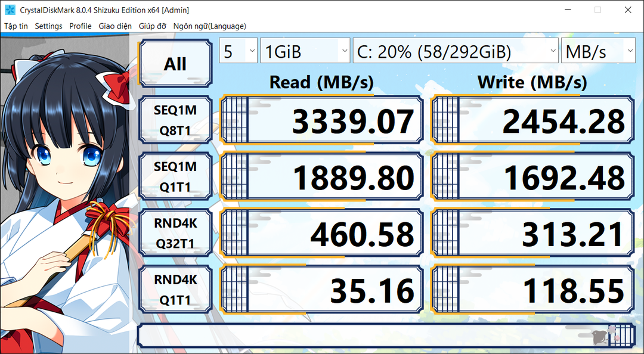This screenshot has height=354, width=644.
Task: Open the Ngôn ngữ(Language) menu
Action: click(x=209, y=26)
